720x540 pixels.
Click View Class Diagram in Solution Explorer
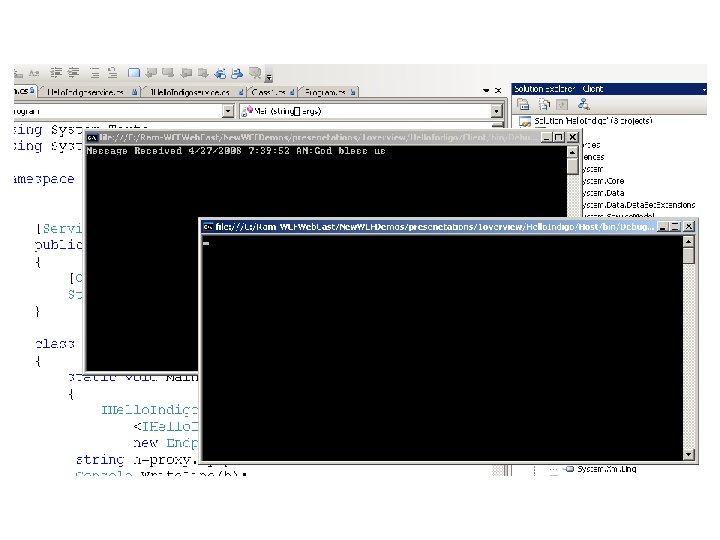tap(584, 104)
